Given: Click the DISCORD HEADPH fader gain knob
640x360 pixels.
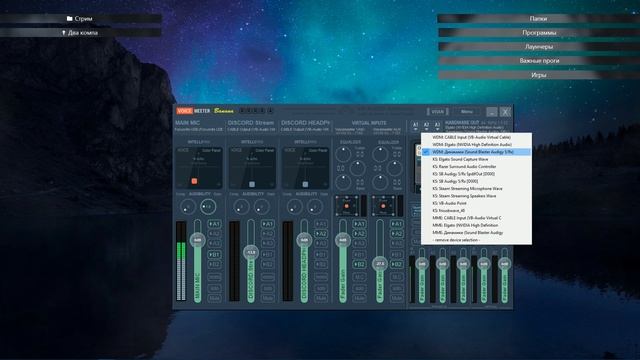Looking at the screenshot, I should coord(304,240).
